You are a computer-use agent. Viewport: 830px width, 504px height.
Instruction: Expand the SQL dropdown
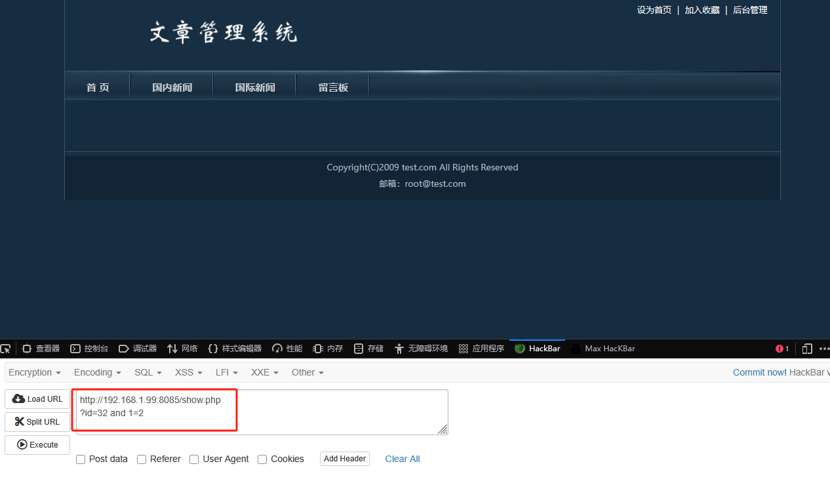[x=148, y=372]
